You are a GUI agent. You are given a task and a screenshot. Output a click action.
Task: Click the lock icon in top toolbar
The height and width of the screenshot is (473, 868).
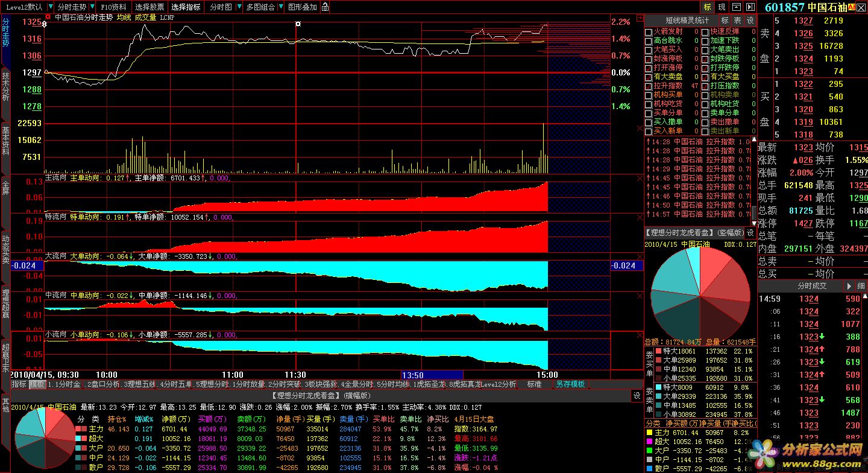pos(325,7)
